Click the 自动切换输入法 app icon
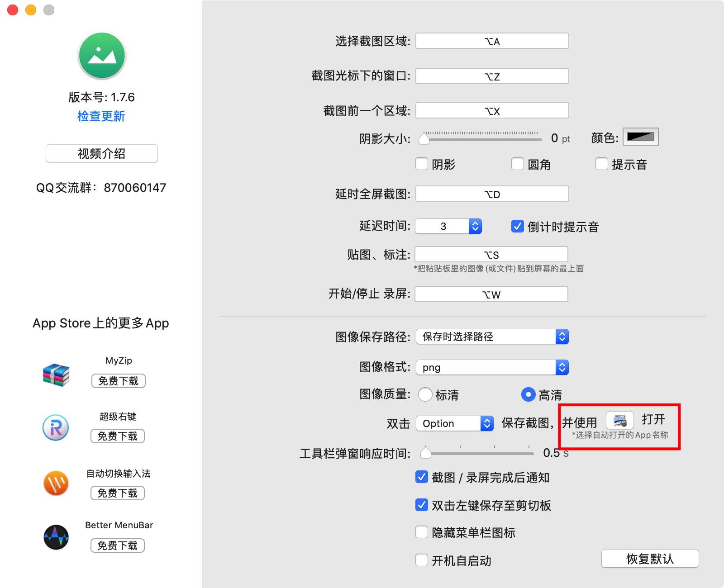Image resolution: width=724 pixels, height=588 pixels. coord(55,484)
